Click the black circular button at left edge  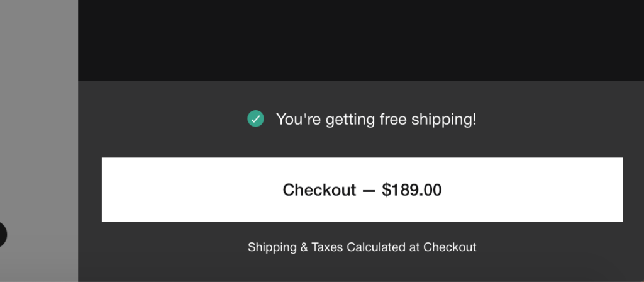tap(3, 234)
